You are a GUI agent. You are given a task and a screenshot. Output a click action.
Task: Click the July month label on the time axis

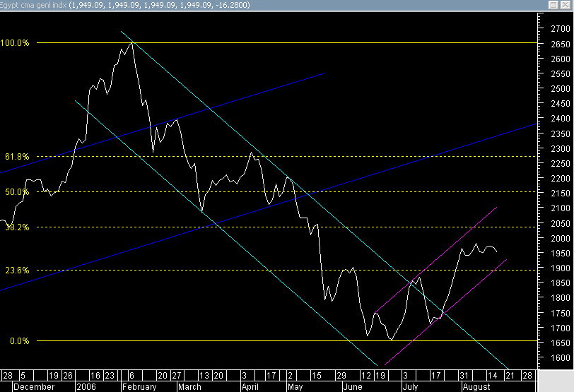(411, 387)
